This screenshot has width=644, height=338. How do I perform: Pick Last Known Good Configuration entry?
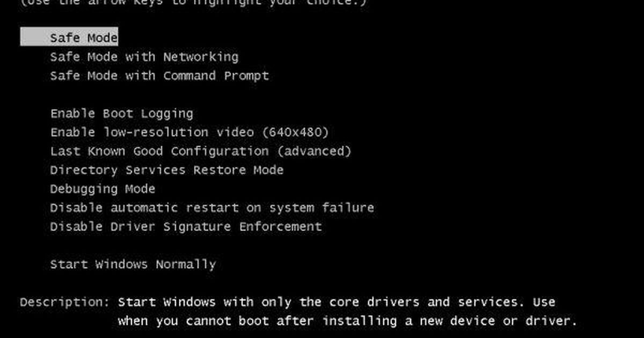[201, 151]
